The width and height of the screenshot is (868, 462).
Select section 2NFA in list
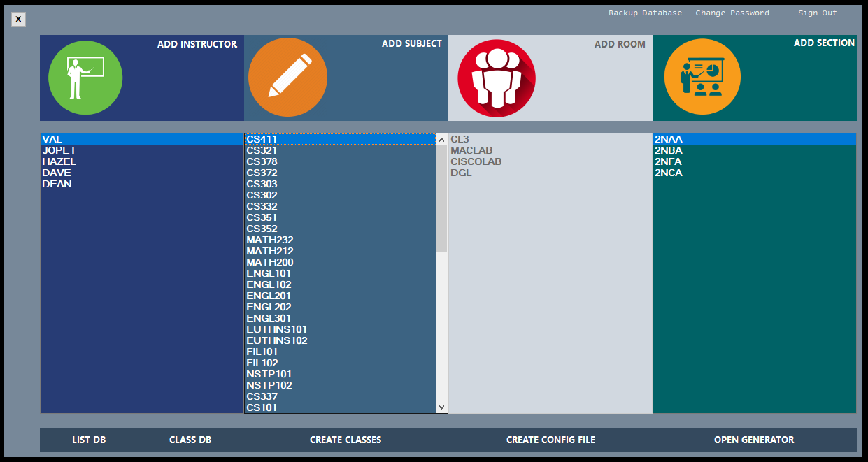pyautogui.click(x=668, y=161)
